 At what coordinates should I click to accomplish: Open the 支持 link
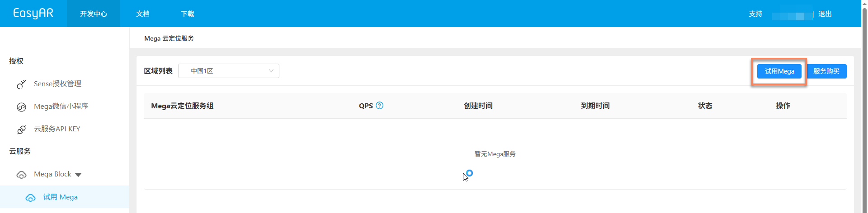(755, 14)
